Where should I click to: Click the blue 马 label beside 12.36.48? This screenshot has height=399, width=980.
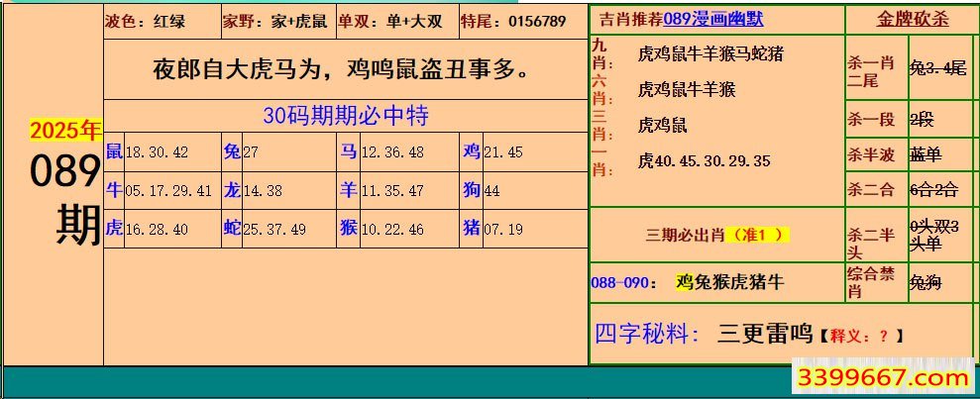tap(349, 151)
